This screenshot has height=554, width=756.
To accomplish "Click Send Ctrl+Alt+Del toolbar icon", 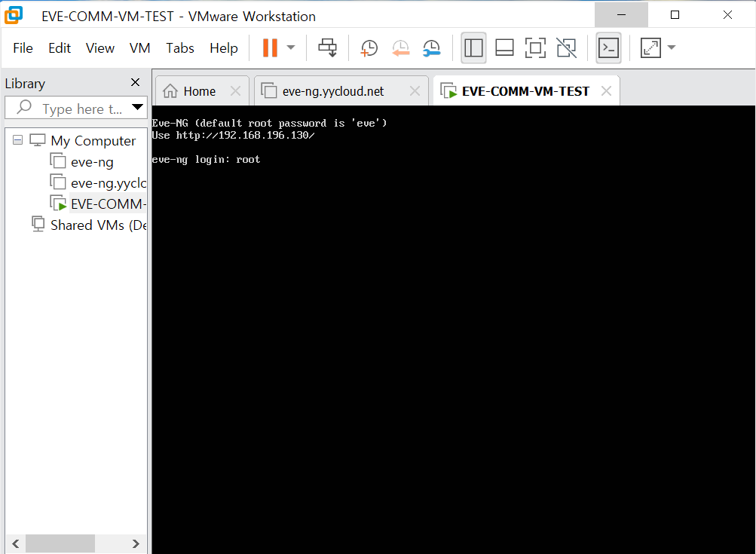I will pyautogui.click(x=328, y=47).
